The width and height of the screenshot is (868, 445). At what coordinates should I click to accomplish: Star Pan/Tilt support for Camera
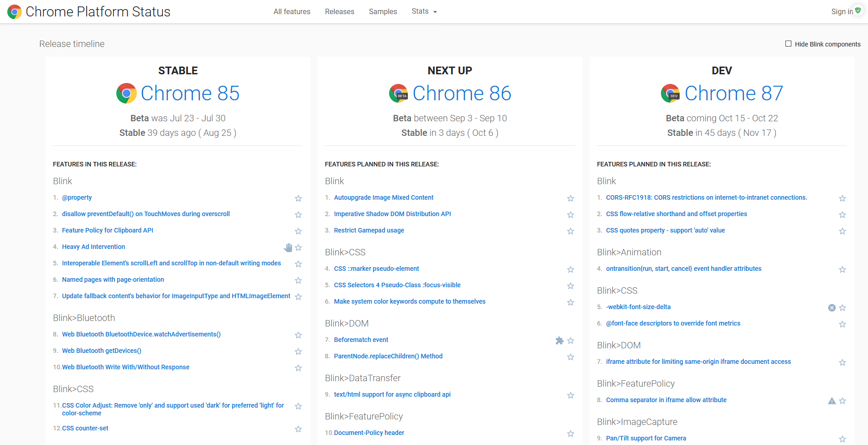842,439
